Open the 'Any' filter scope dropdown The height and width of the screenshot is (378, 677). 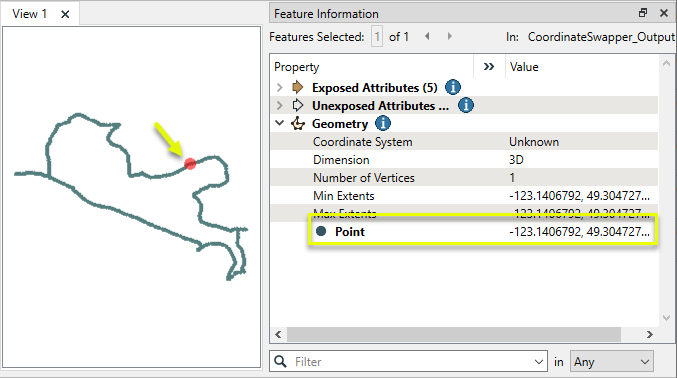(x=611, y=362)
